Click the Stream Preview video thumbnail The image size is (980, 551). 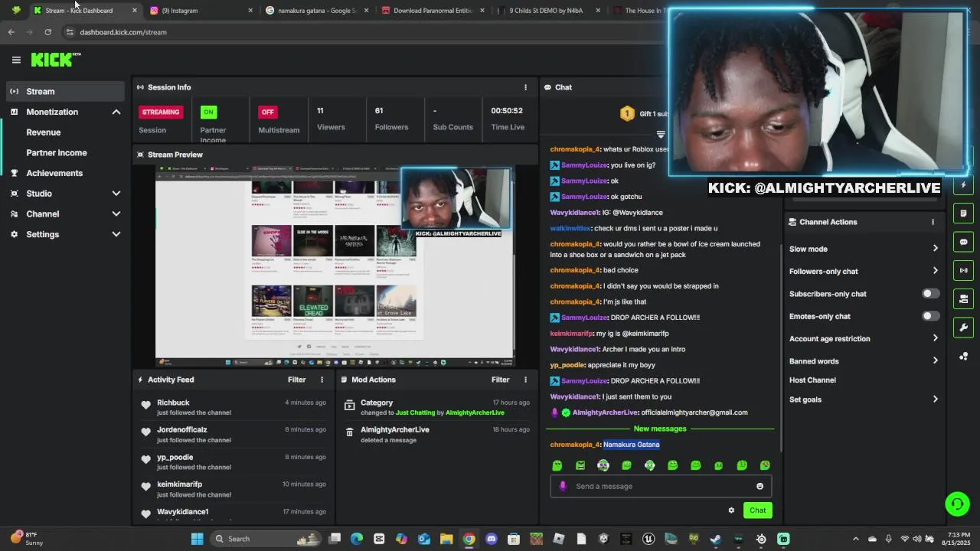335,265
